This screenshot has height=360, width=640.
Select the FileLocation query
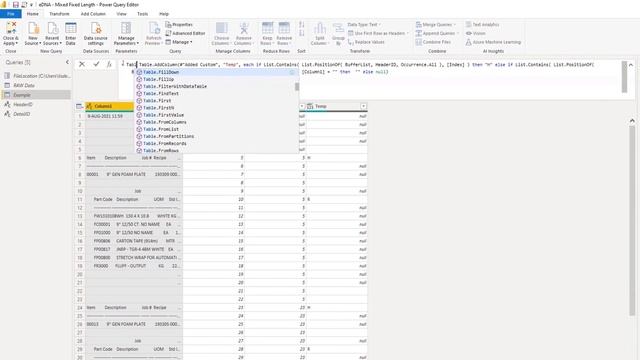point(37,76)
